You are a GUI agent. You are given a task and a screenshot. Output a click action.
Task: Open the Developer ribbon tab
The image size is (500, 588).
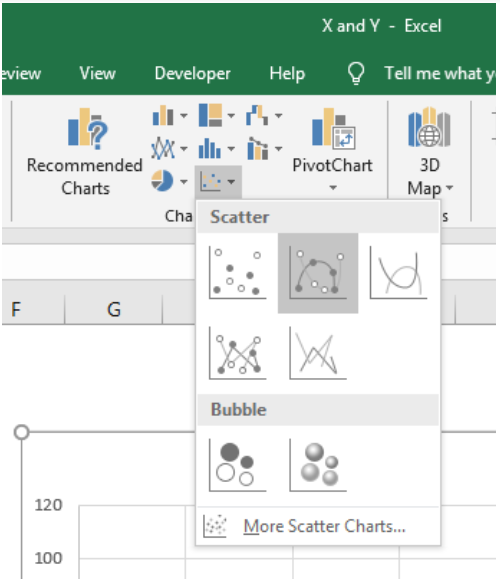click(x=193, y=73)
